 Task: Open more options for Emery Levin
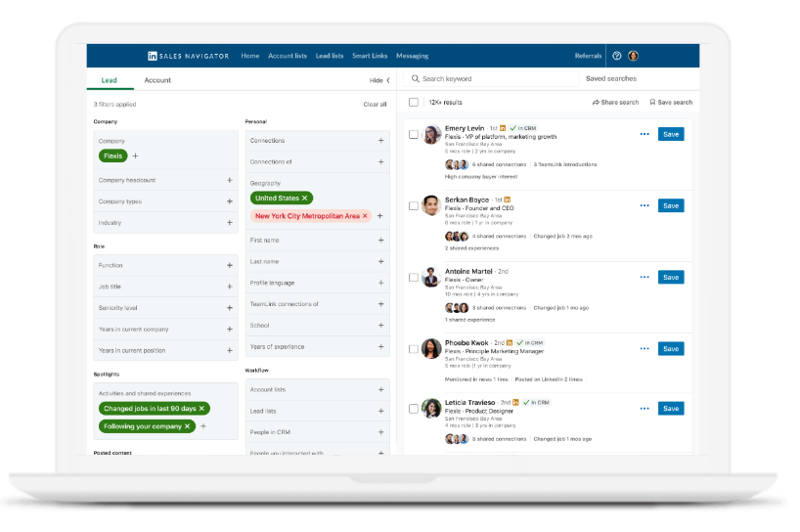(644, 134)
